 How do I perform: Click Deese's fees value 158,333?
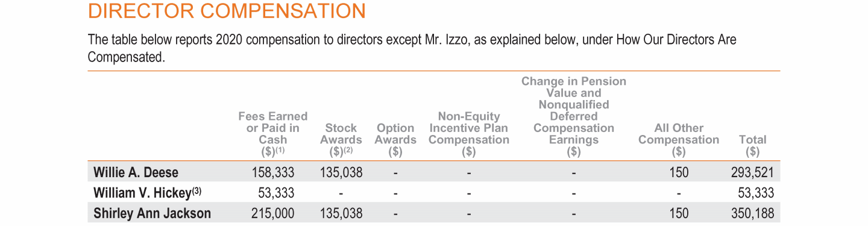click(272, 172)
